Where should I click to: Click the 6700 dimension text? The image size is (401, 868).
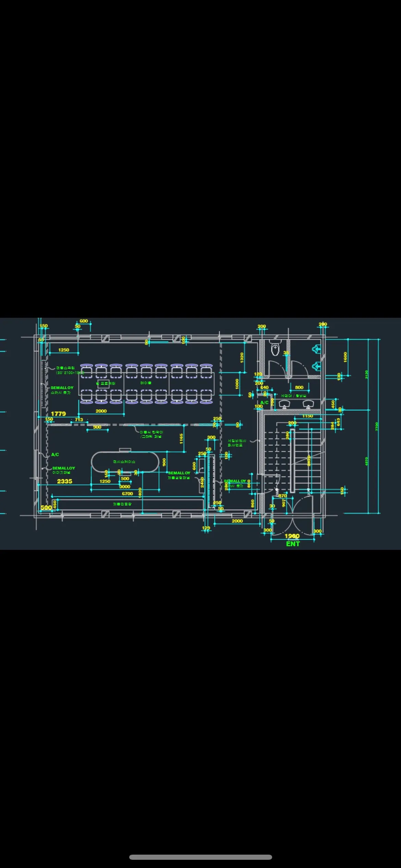click(x=127, y=494)
